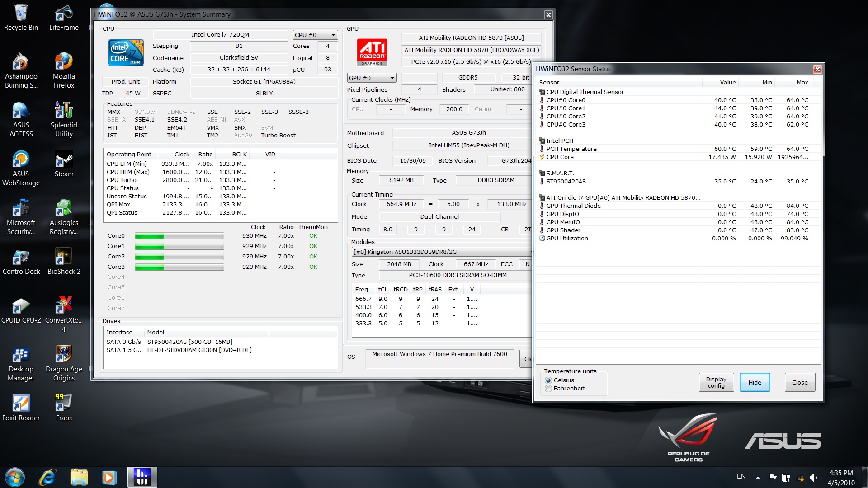The height and width of the screenshot is (488, 868).
Task: Select the GPU Utilization sensor row
Action: pos(674,238)
